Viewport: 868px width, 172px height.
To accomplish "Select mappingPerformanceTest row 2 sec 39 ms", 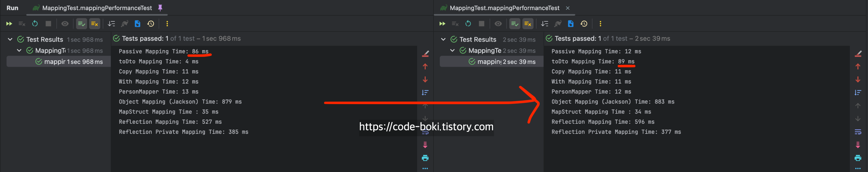I will pyautogui.click(x=492, y=62).
